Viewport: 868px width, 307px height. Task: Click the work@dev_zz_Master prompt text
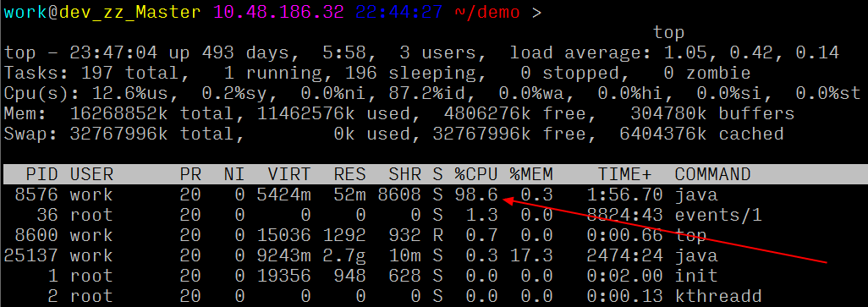(x=102, y=12)
